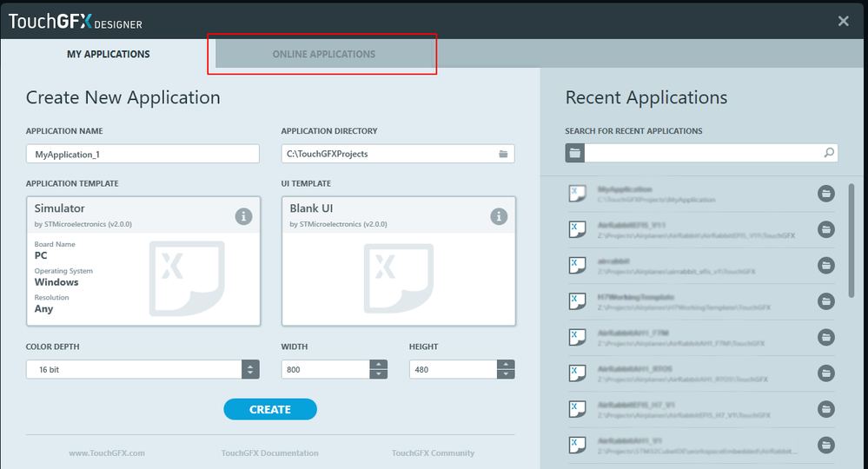This screenshot has height=469, width=868.
Task: Click the AirRabbitEFIS_H7_V1 project file icon
Action: (578, 409)
